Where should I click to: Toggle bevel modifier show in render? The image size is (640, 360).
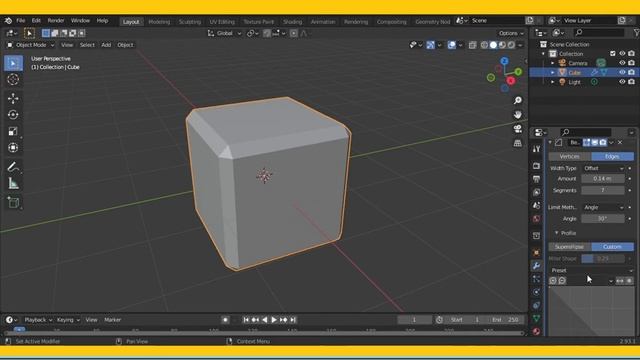pos(603,142)
